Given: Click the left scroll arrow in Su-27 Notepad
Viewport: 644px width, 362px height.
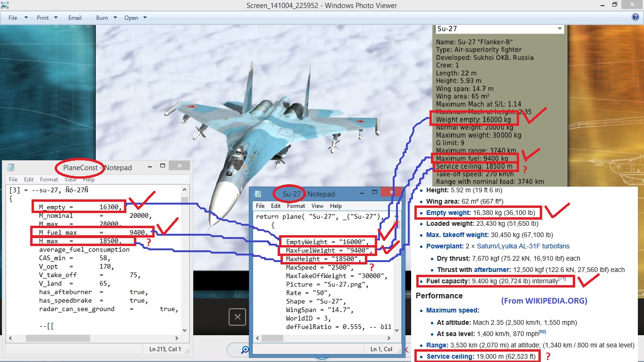Looking at the screenshot, I should point(257,338).
